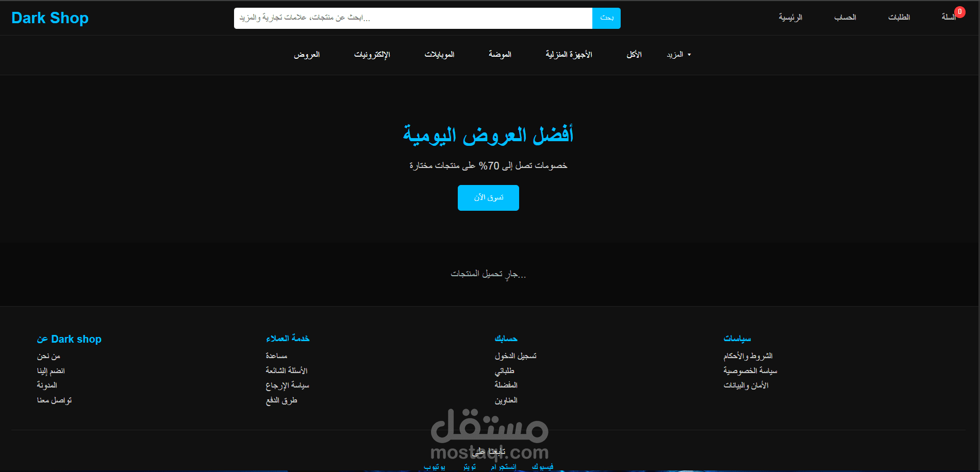Click inside the product search field

pos(412,18)
